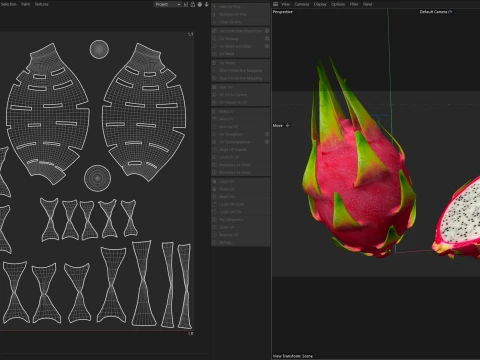Click the icon right of the Project dropdown
Image resolution: width=480 pixels, height=360 pixels.
(186, 4)
